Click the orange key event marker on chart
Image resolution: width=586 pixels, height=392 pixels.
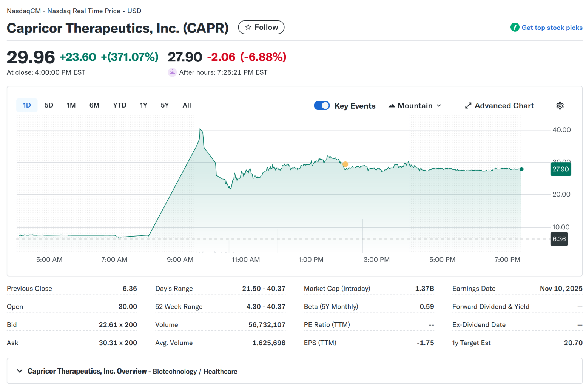[345, 164]
